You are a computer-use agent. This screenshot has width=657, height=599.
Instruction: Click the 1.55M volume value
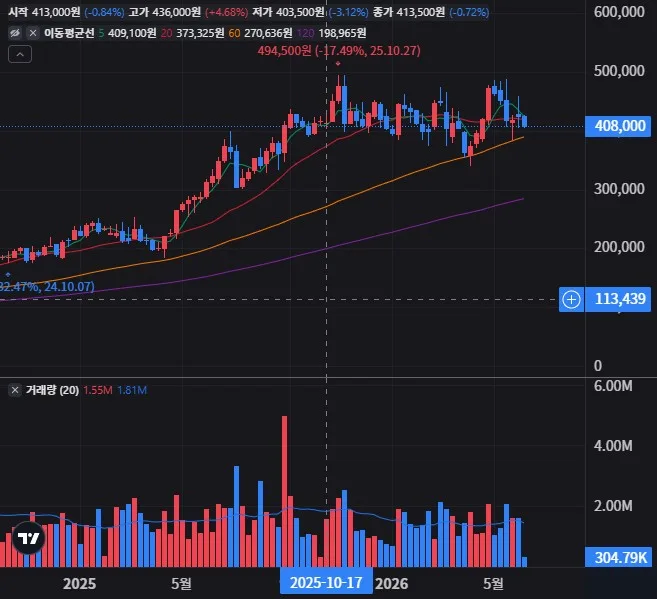click(98, 390)
